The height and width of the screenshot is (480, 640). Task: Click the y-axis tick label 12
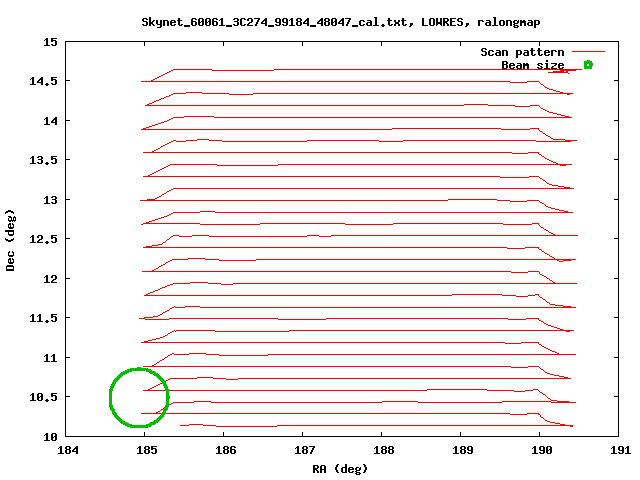coord(51,279)
